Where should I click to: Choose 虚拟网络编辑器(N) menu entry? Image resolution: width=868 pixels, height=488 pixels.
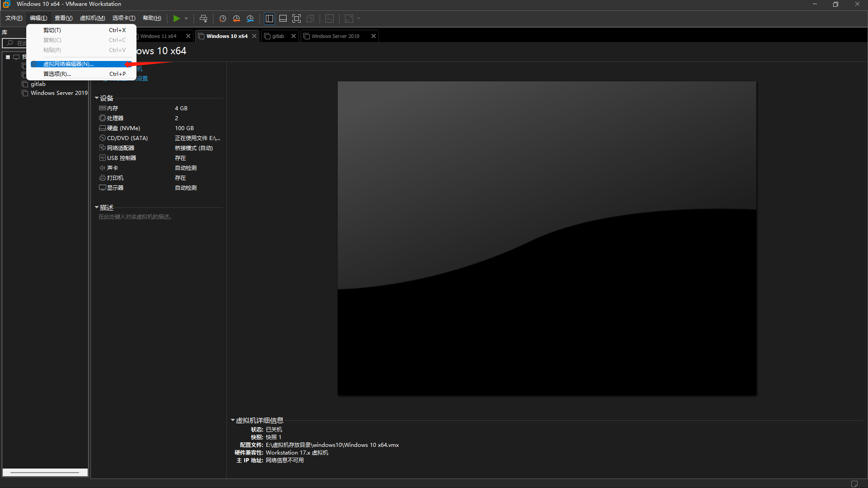[x=81, y=64]
